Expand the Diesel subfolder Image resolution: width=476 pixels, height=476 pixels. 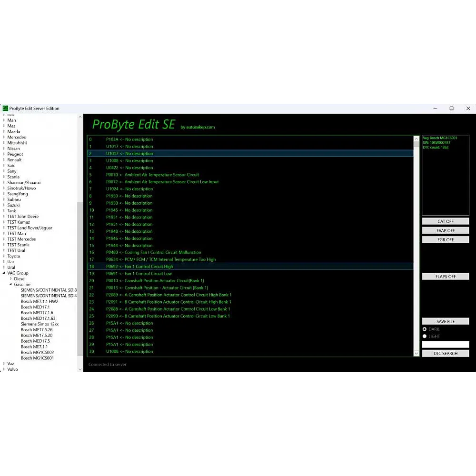point(11,279)
